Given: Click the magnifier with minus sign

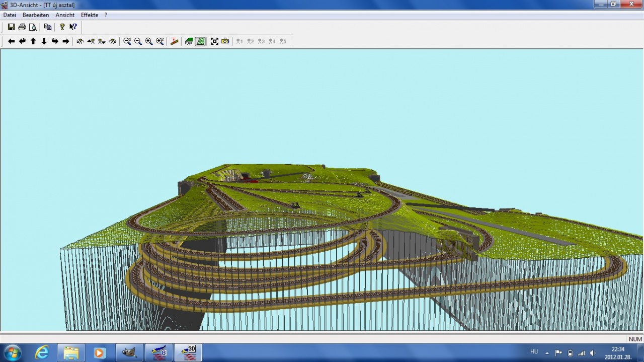Looking at the screenshot, I should 138,41.
